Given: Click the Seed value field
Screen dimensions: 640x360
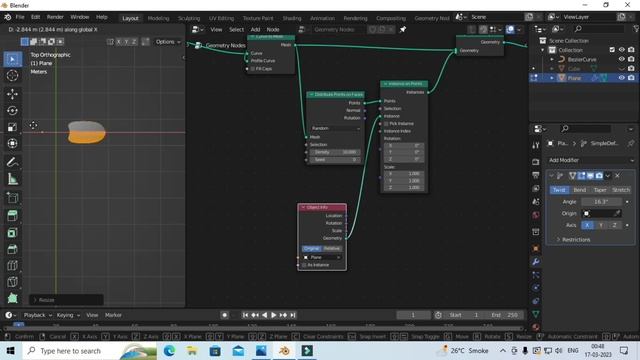Looking at the screenshot, I should tap(335, 160).
